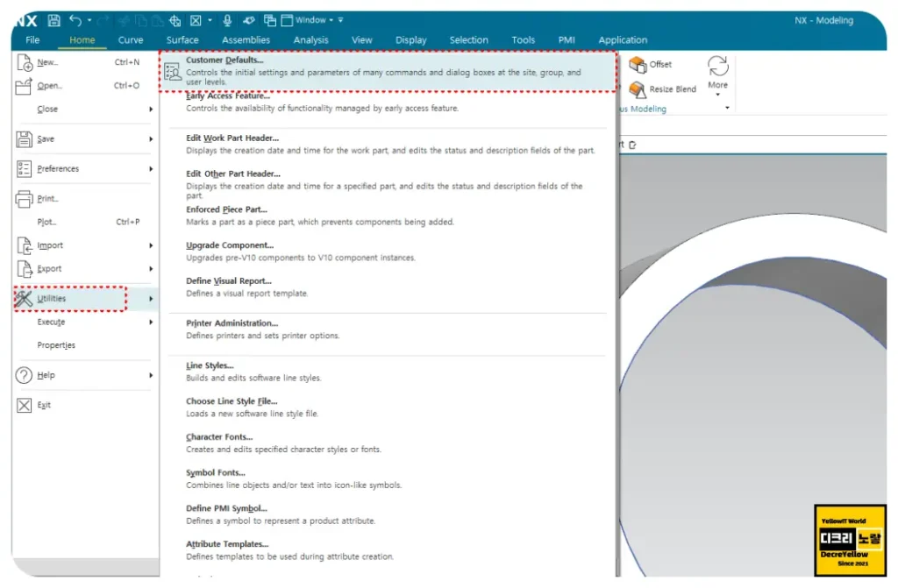This screenshot has height=588, width=898.
Task: Open the Undo history dropdown arrow
Action: (89, 21)
